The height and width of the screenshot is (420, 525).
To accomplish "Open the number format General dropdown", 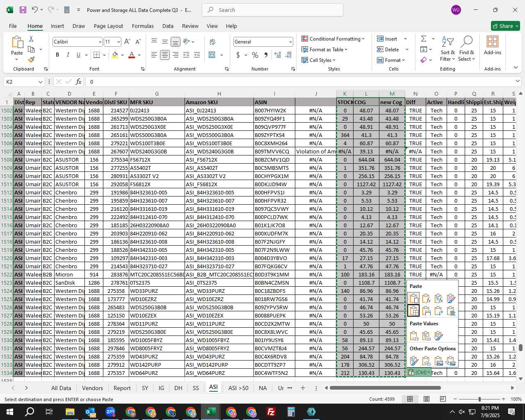I will click(x=290, y=42).
